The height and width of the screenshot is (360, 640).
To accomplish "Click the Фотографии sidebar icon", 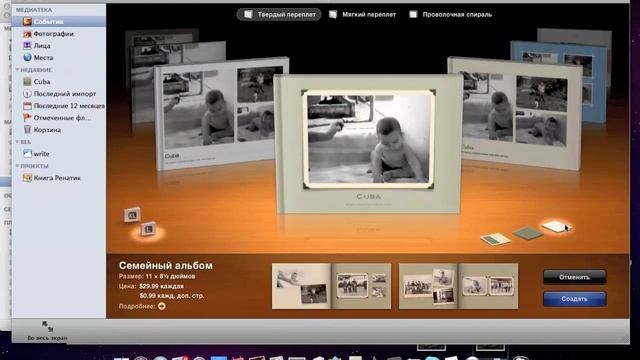I will (x=27, y=34).
